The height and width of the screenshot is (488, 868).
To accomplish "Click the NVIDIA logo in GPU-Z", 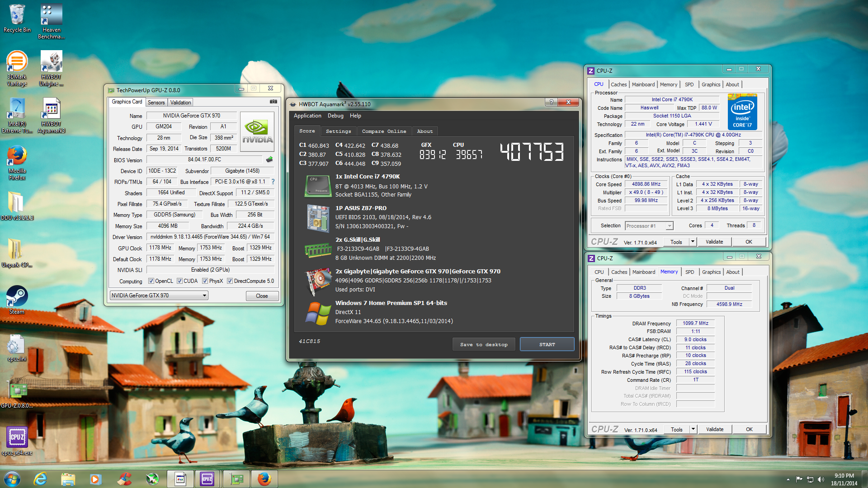I will [257, 131].
